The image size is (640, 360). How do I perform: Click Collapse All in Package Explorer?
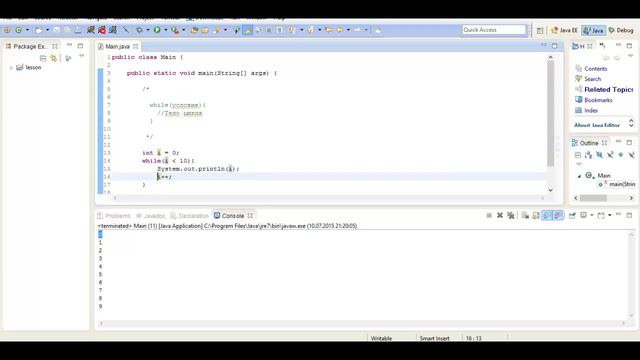(43, 58)
